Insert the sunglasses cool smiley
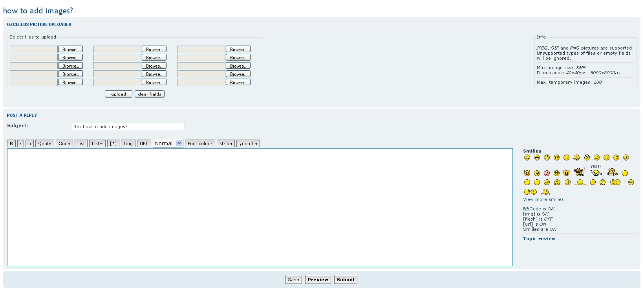The image size is (644, 291). 556,158
